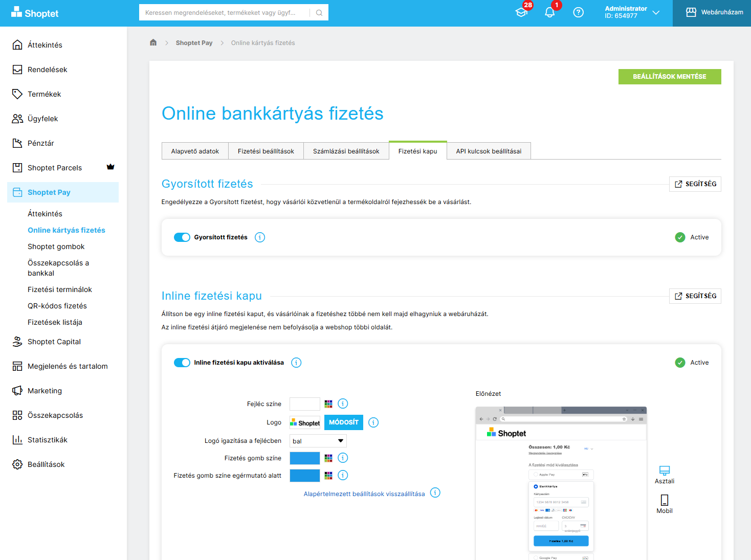Expand the Administrator account menu
The width and height of the screenshot is (751, 560).
coord(632,12)
